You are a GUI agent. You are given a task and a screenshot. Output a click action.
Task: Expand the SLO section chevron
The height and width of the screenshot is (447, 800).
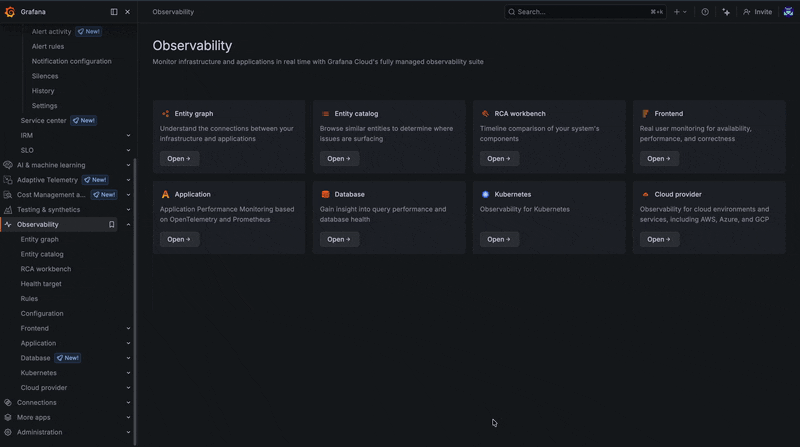pos(128,150)
